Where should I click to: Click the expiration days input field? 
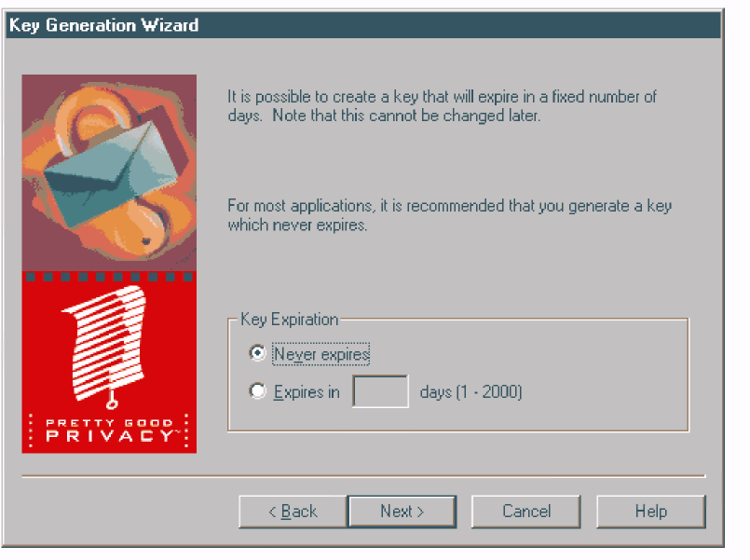tap(380, 391)
